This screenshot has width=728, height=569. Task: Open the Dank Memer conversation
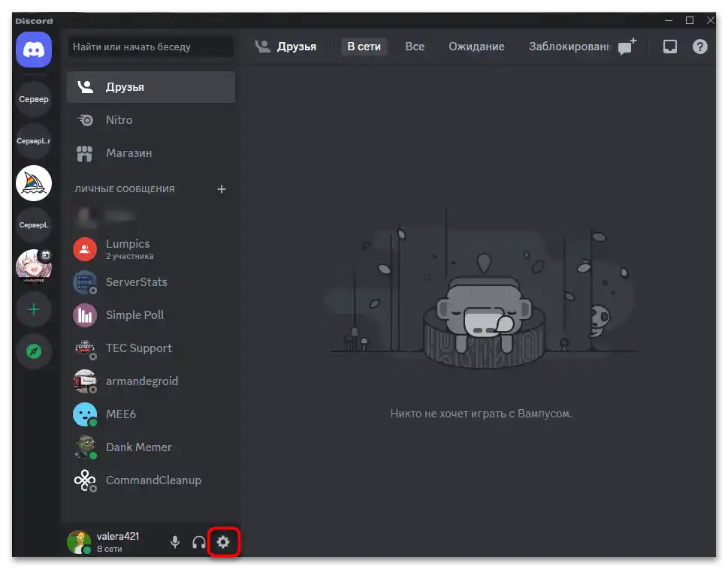pyautogui.click(x=151, y=447)
